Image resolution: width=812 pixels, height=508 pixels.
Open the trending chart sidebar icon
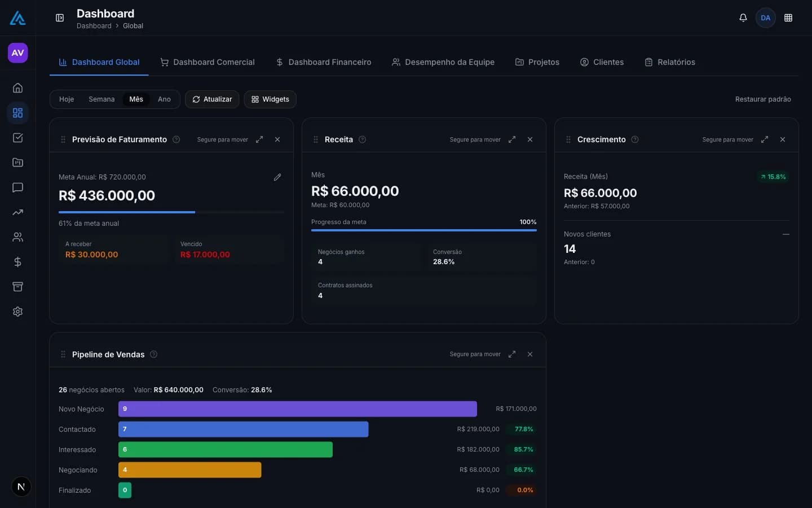pos(17,212)
